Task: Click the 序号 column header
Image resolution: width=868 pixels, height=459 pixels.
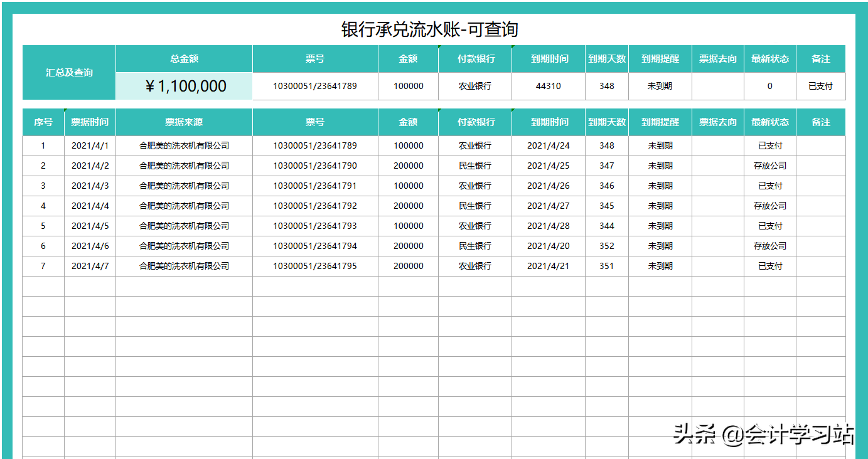Action: pos(43,122)
